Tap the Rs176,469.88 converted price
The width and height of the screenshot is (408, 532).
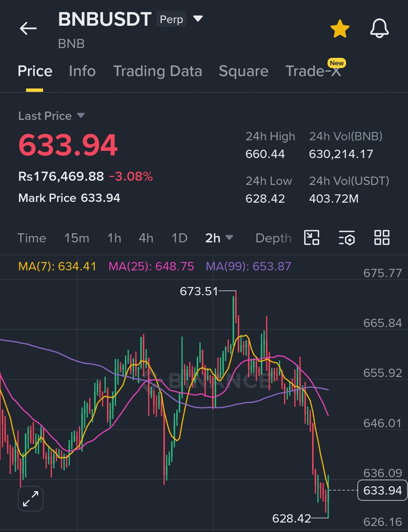point(61,177)
